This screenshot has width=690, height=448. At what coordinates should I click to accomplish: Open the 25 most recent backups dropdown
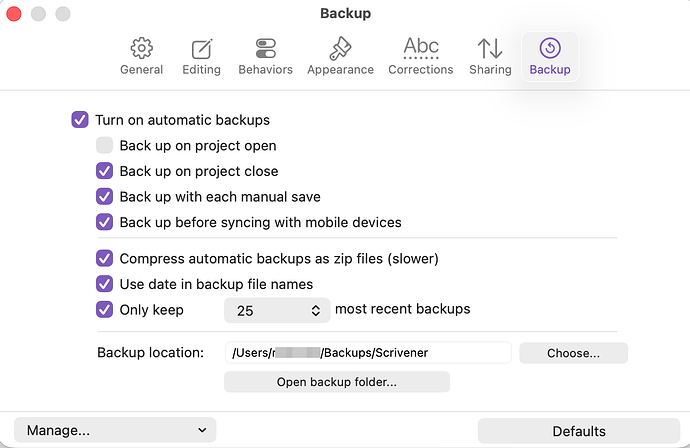pyautogui.click(x=277, y=310)
